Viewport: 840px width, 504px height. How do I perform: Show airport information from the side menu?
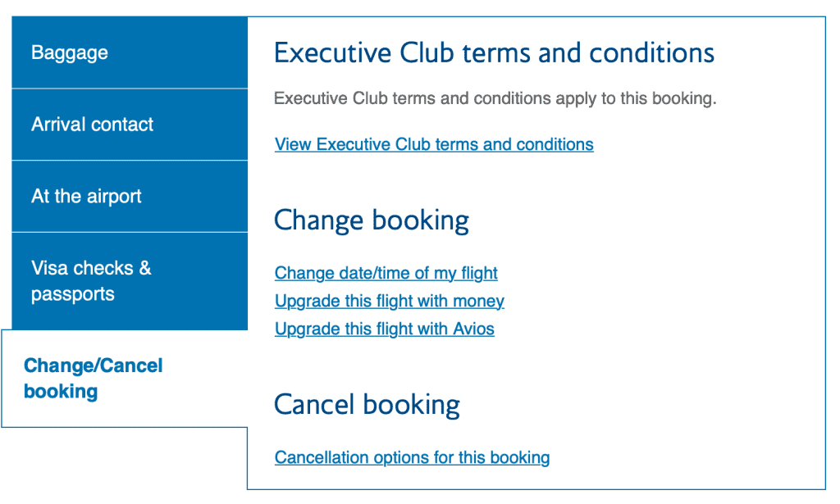coord(130,197)
